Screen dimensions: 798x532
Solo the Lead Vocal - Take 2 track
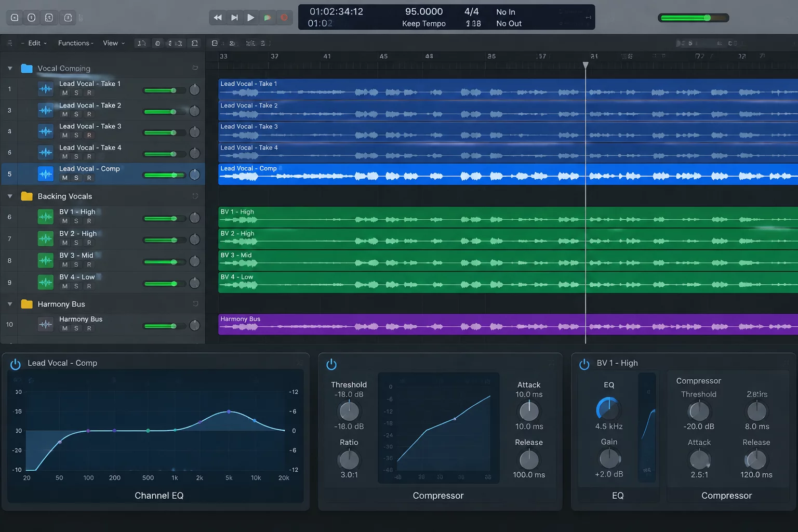[76, 114]
